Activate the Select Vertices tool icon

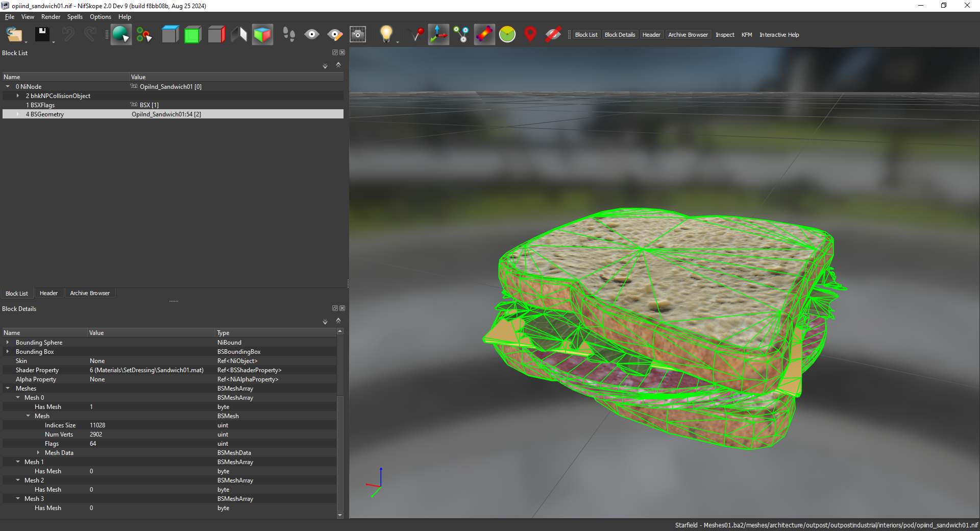coord(144,35)
